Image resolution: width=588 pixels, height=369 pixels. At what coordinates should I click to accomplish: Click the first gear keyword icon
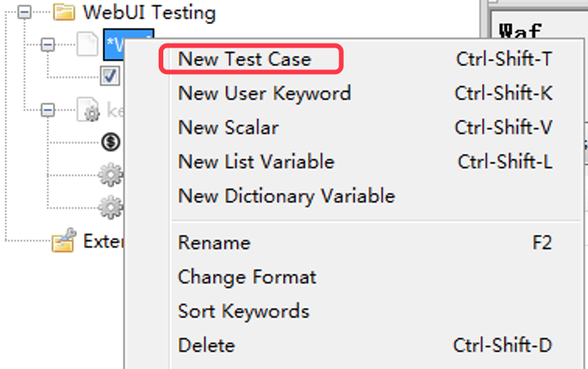(x=111, y=175)
